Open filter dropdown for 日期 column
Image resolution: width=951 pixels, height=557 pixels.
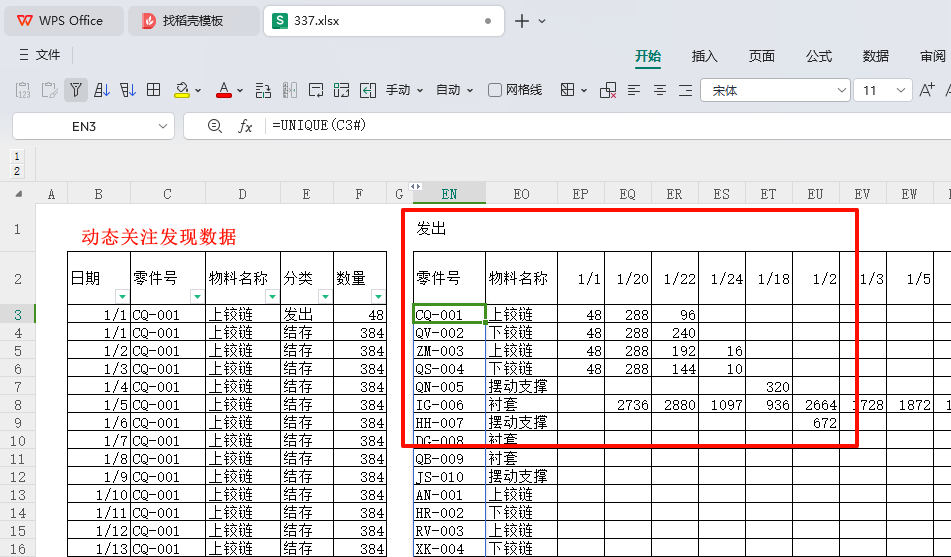(122, 297)
